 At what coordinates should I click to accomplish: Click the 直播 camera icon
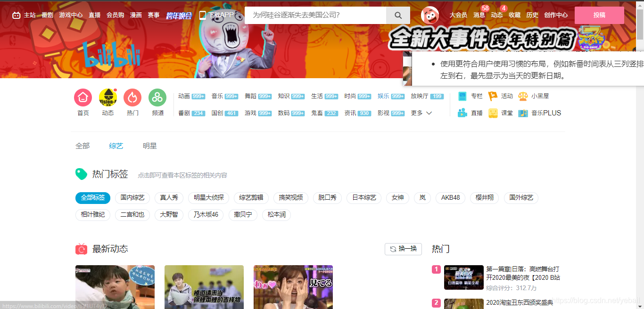pyautogui.click(x=462, y=113)
